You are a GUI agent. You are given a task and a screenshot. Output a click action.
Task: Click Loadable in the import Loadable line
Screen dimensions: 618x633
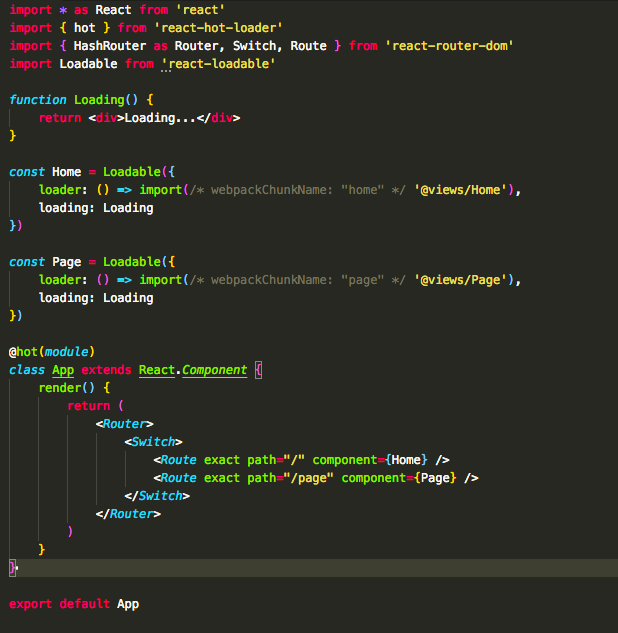(88, 64)
